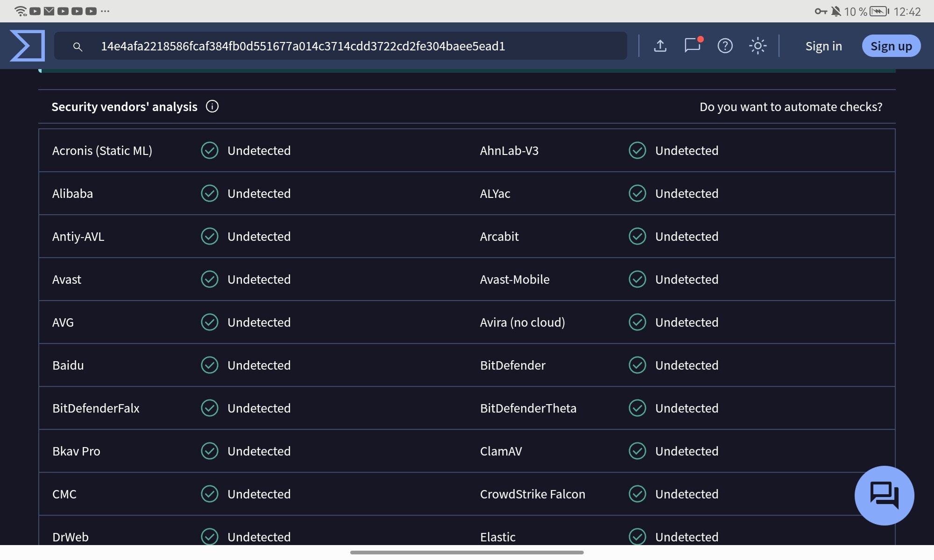This screenshot has width=934, height=560.
Task: Open the floating chat support button
Action: [x=884, y=495]
